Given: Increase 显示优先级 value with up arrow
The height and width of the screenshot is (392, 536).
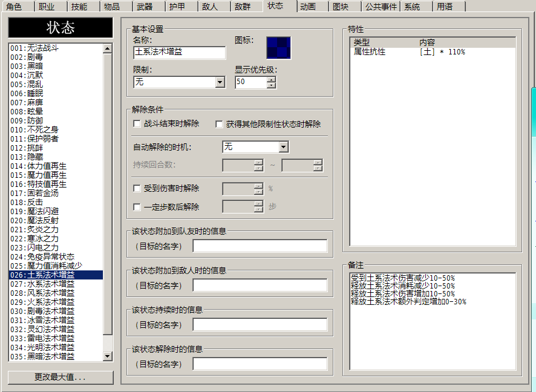Looking at the screenshot, I should (x=272, y=79).
